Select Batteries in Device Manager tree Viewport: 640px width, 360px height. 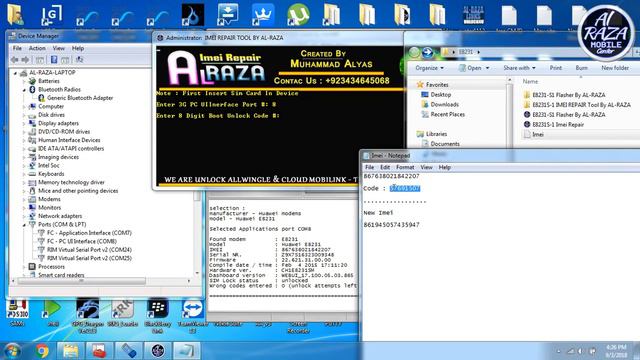[x=49, y=81]
